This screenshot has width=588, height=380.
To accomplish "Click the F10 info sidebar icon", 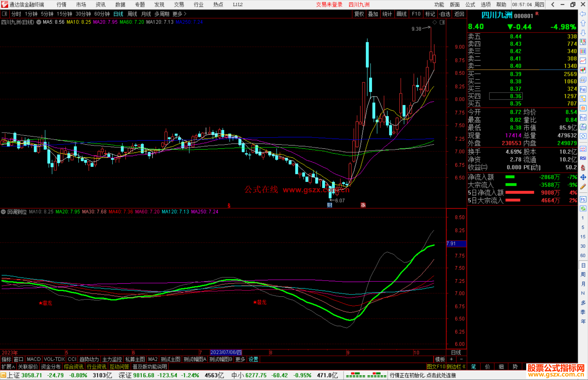I will [x=583, y=89].
